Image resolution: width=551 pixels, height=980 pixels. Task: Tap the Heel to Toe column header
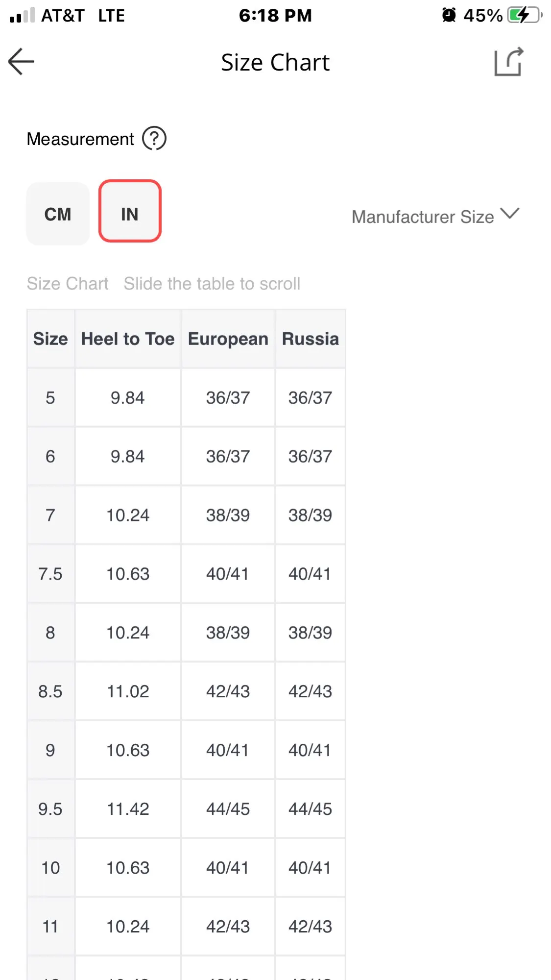pos(128,339)
